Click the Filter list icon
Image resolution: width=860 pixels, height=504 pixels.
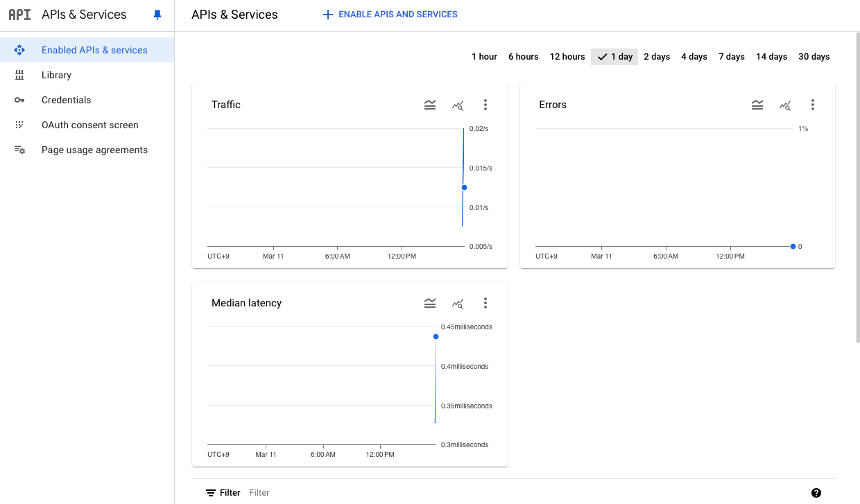211,493
